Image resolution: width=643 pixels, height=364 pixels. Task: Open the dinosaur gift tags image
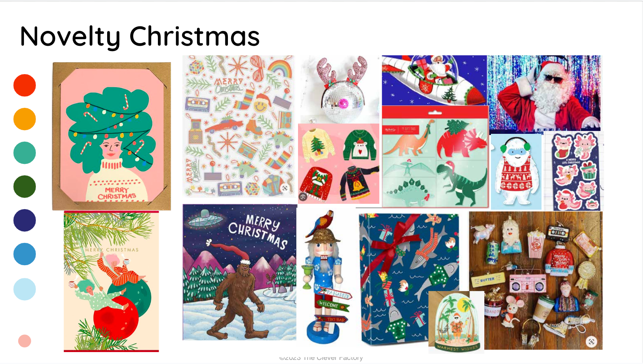[x=435, y=157]
